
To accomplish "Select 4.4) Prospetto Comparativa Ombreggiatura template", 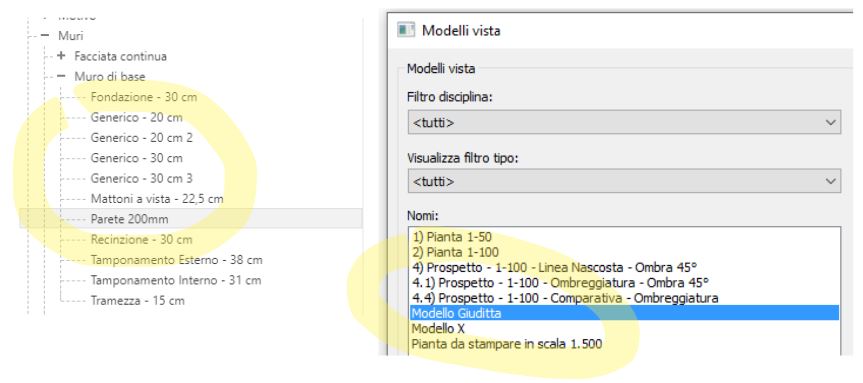I will click(565, 298).
